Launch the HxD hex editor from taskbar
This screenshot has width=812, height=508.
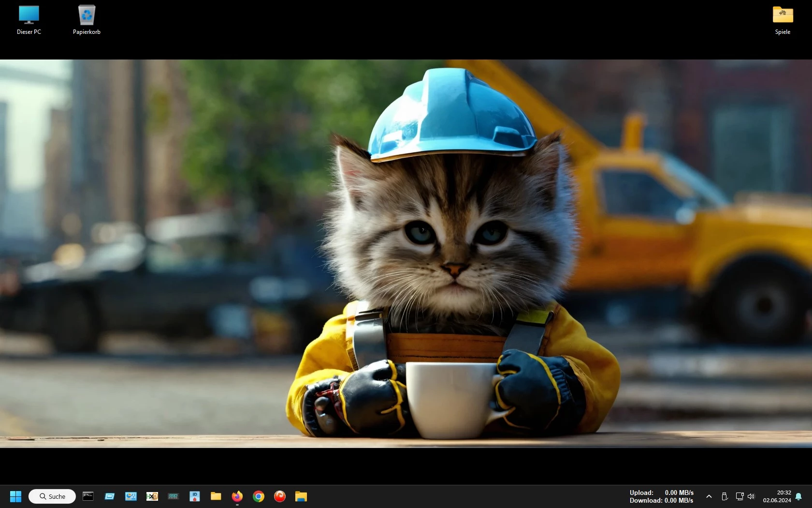click(152, 496)
